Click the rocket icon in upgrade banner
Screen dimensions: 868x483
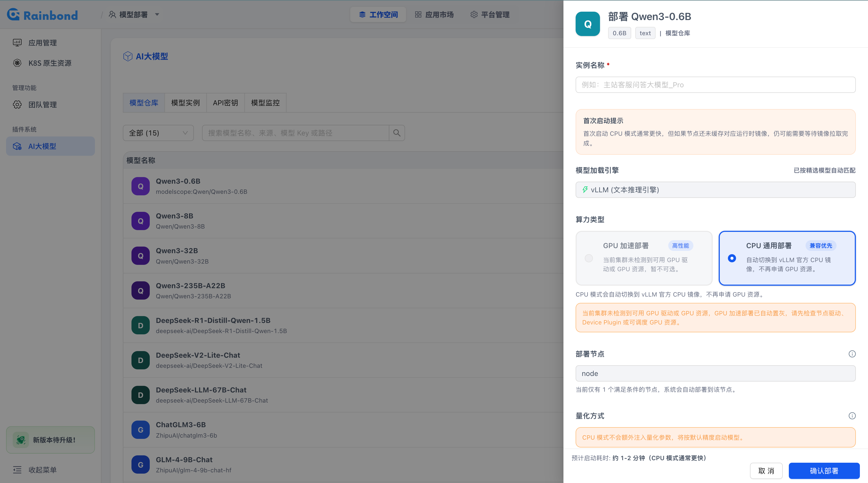pos(21,440)
